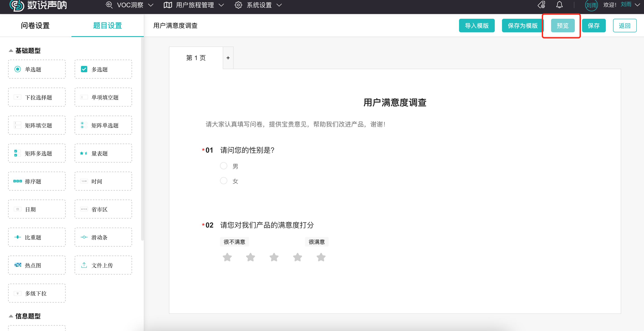Click the survey description paragraph
This screenshot has height=331, width=644.
[295, 124]
